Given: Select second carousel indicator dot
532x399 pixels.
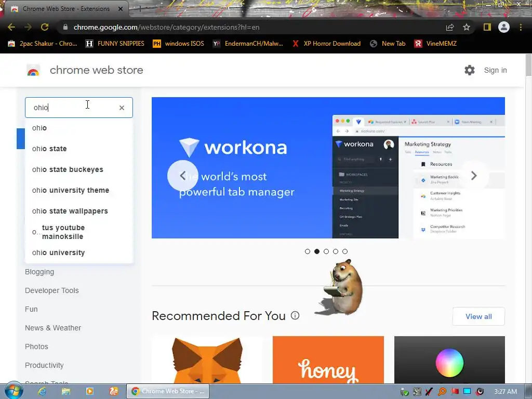Looking at the screenshot, I should [x=317, y=251].
